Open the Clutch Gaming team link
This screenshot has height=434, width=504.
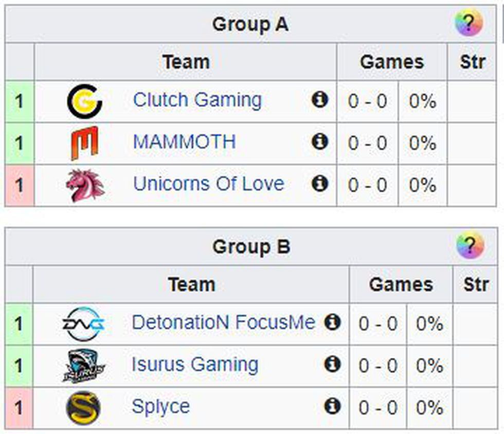(197, 100)
